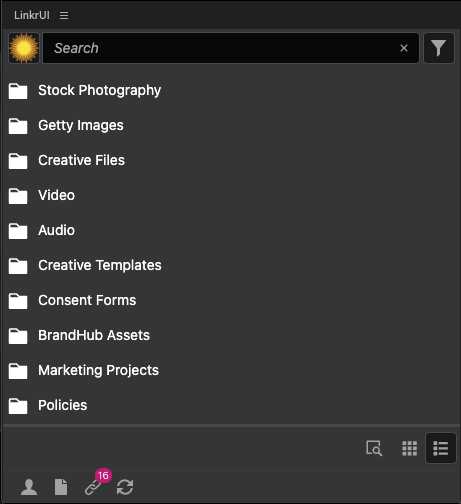
Task: Clear the search with the X
Action: coord(404,48)
